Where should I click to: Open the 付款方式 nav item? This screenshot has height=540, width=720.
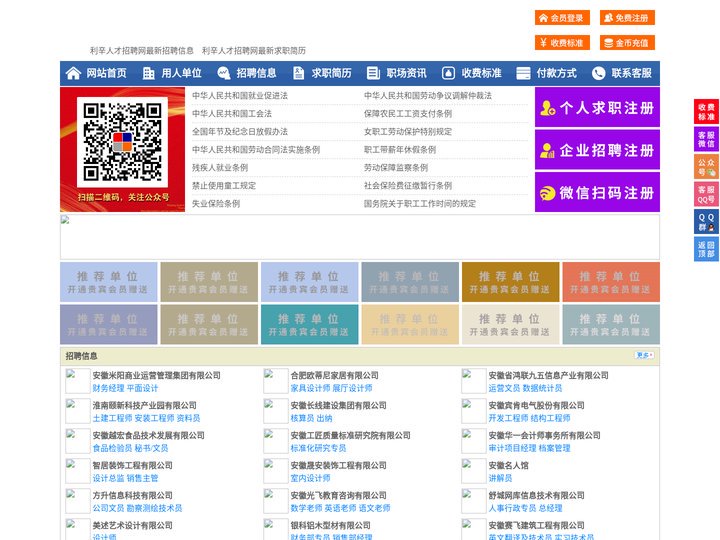[x=557, y=73]
